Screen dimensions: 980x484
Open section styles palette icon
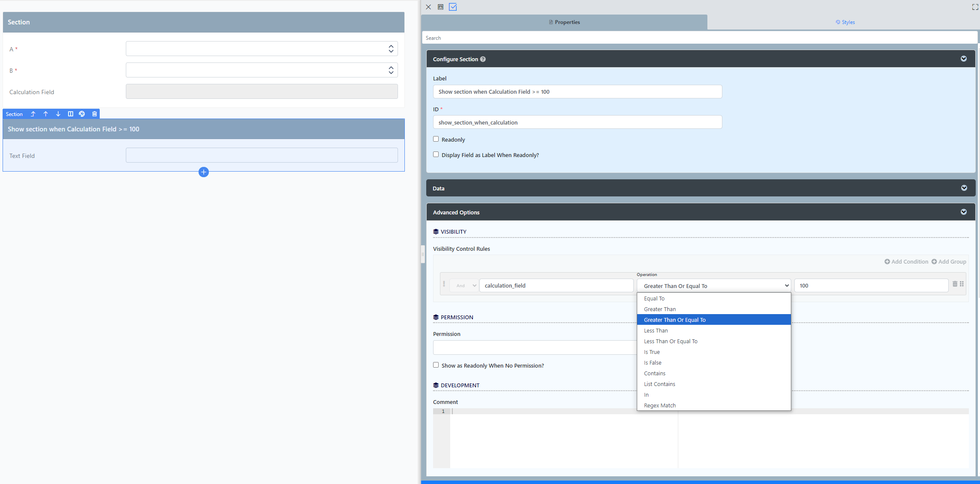click(x=82, y=114)
